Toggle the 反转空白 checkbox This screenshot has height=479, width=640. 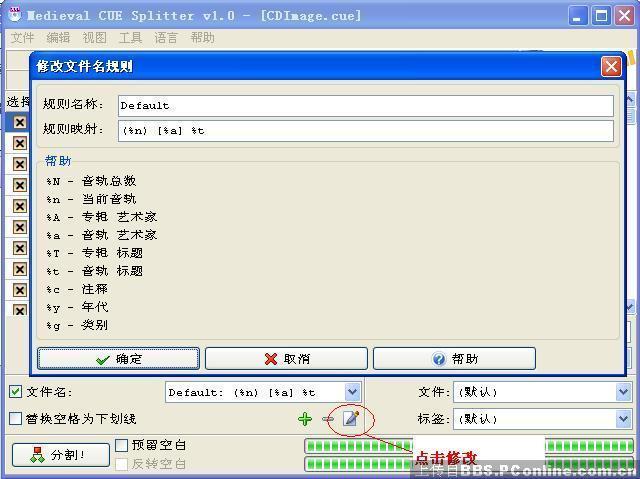click(x=122, y=464)
